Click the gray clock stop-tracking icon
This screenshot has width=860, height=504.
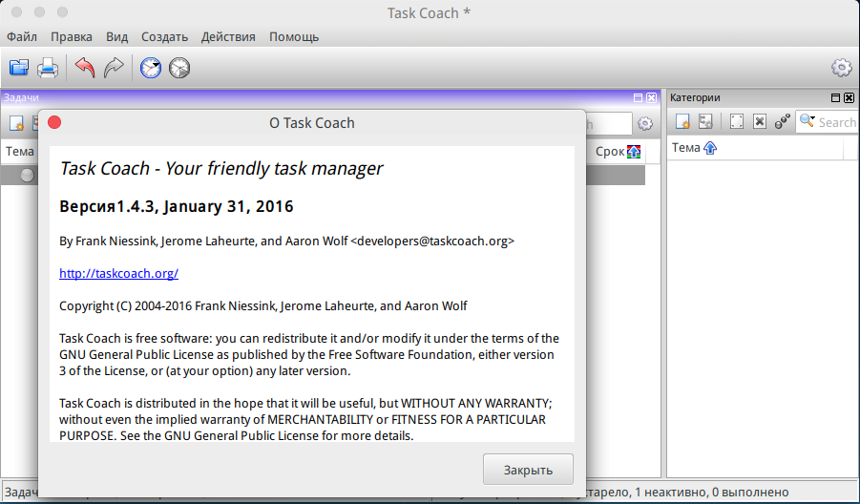click(x=179, y=68)
